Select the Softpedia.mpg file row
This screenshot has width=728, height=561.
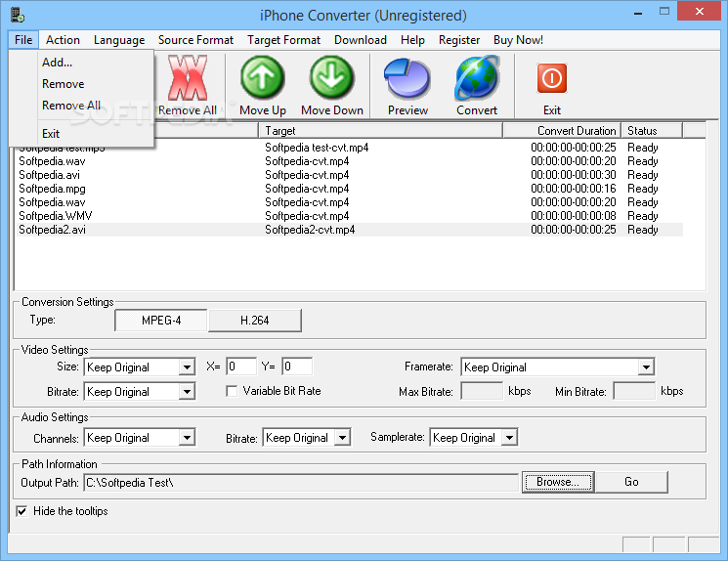click(x=350, y=189)
